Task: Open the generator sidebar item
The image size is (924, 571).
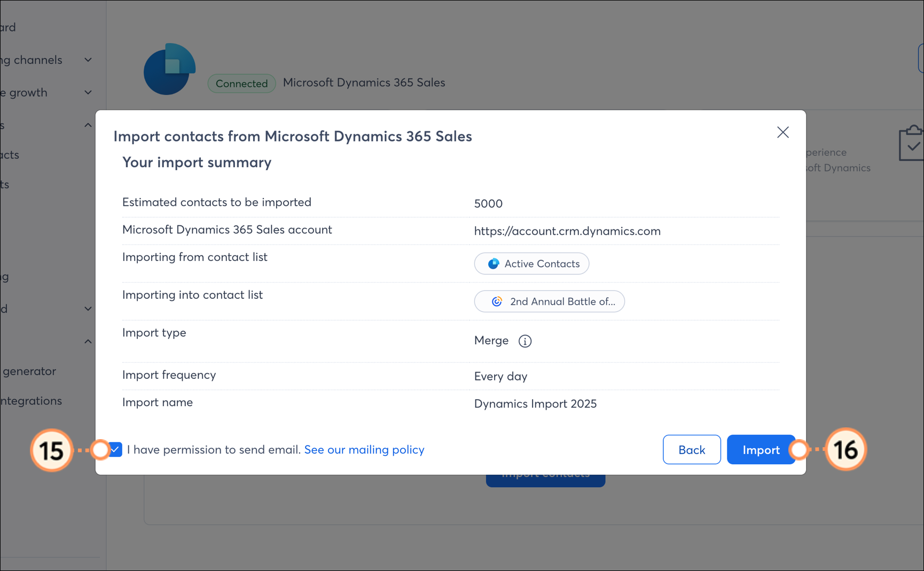Action: [28, 371]
